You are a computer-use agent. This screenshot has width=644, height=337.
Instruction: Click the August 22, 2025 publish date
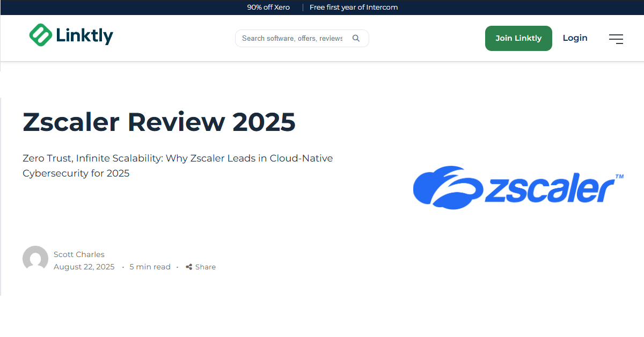84,267
